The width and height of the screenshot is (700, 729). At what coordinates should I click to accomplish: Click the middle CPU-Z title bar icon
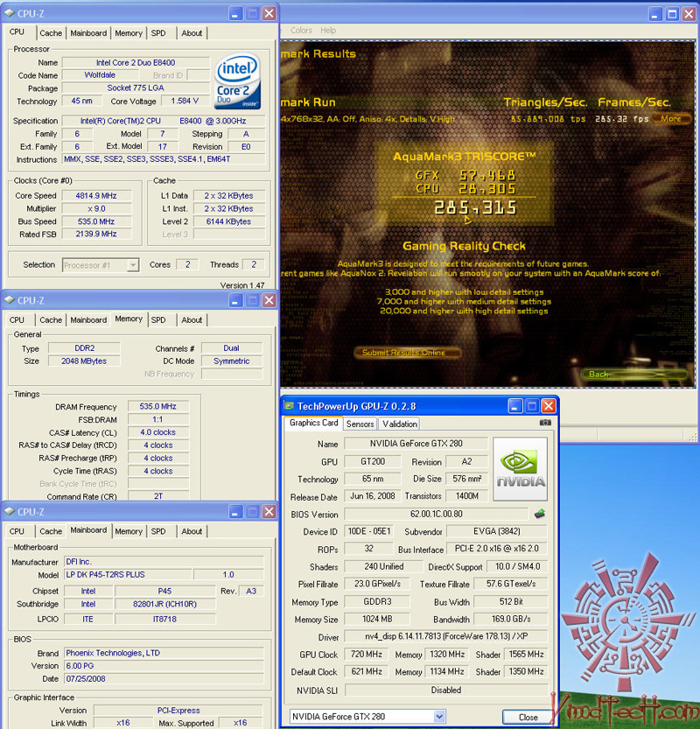click(x=10, y=300)
